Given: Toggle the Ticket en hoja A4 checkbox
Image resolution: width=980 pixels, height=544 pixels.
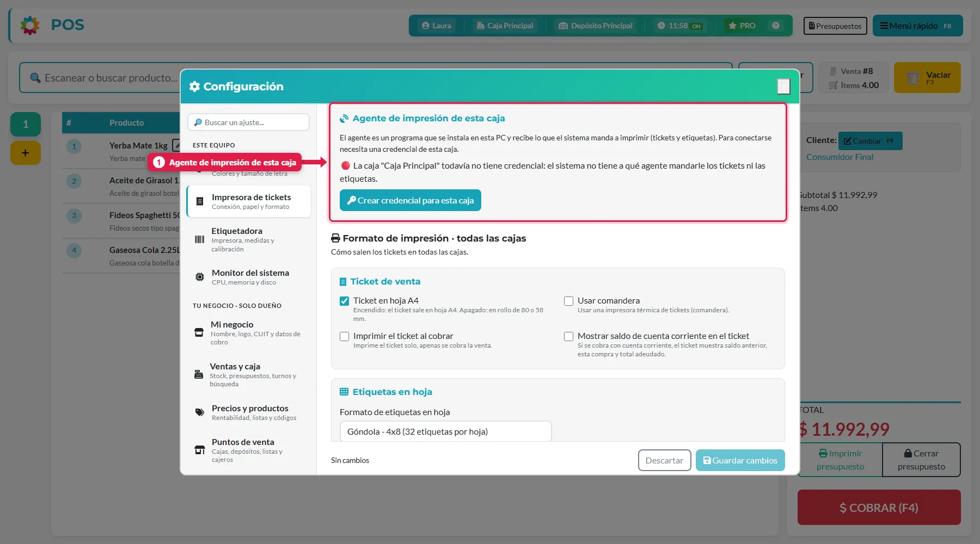Looking at the screenshot, I should (344, 301).
